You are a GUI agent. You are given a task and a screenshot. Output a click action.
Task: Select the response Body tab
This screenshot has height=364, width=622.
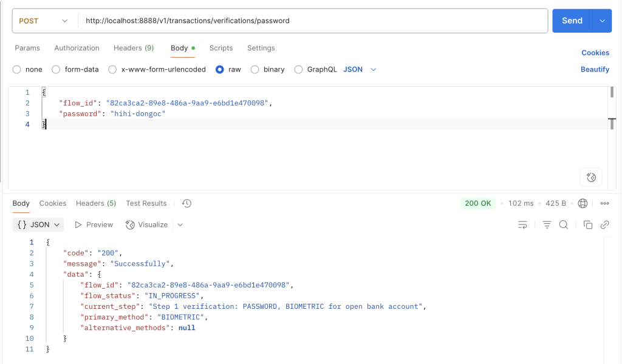click(21, 203)
